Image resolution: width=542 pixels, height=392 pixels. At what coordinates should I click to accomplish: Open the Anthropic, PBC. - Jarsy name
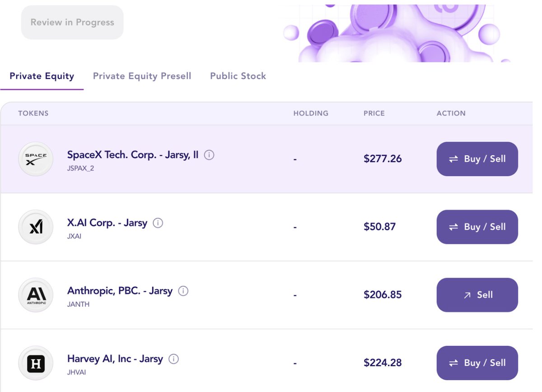120,291
